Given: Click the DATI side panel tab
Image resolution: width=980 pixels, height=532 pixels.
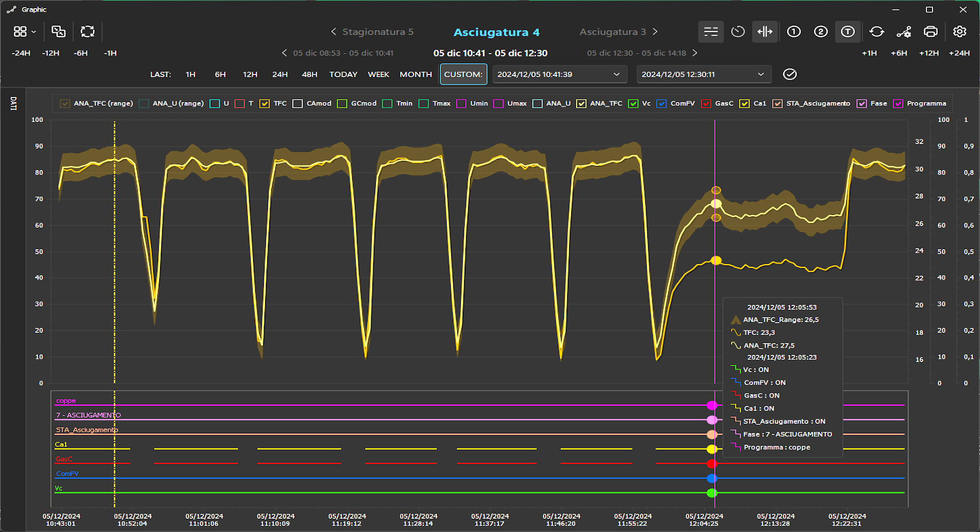Looking at the screenshot, I should click(14, 104).
